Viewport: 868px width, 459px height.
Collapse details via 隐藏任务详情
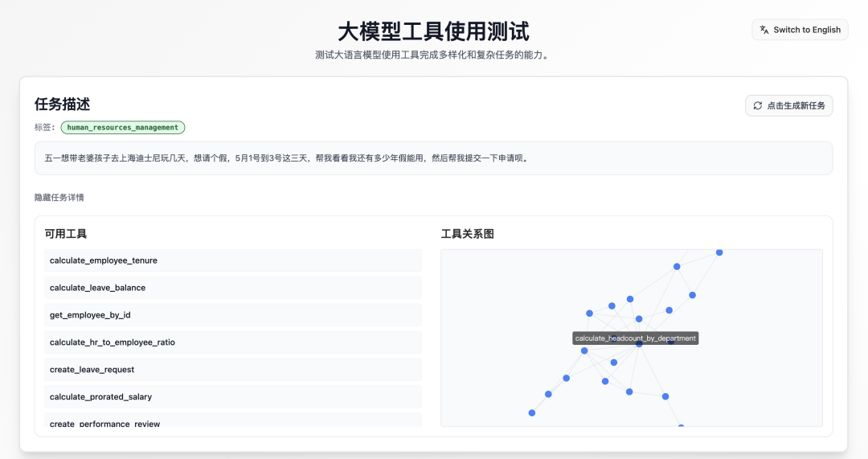point(59,198)
